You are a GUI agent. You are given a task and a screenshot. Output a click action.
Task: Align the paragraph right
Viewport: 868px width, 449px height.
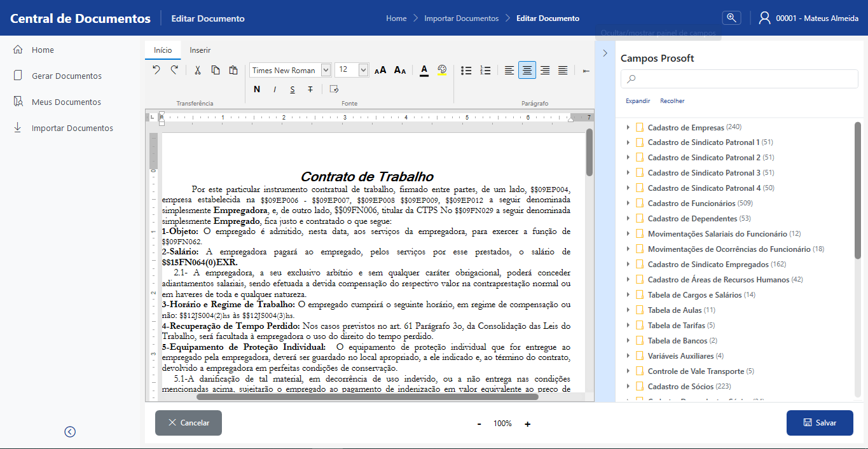tap(545, 70)
